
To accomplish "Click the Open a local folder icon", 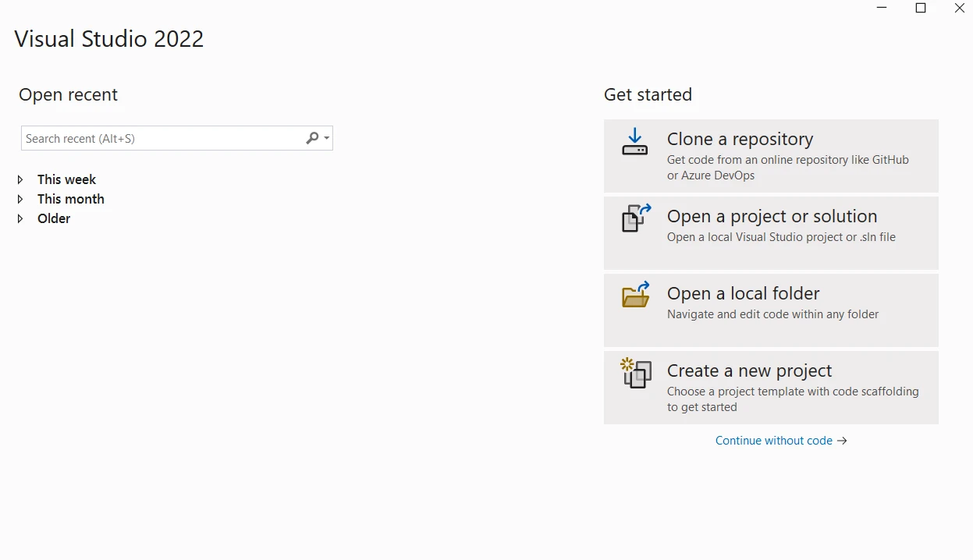I will 636,295.
